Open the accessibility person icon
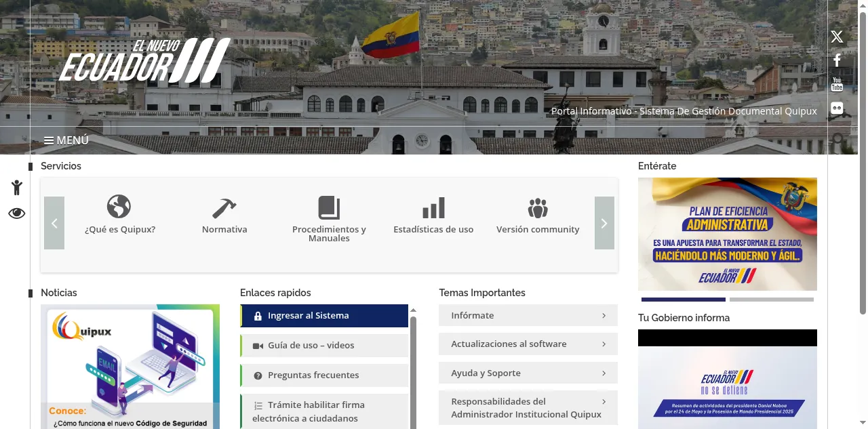Viewport: 868px width, 429px height. click(17, 188)
